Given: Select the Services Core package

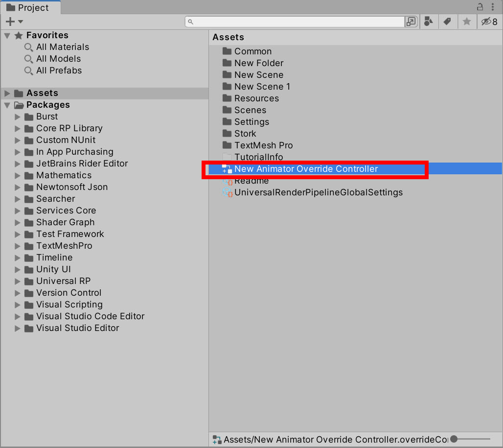Looking at the screenshot, I should click(x=66, y=211).
